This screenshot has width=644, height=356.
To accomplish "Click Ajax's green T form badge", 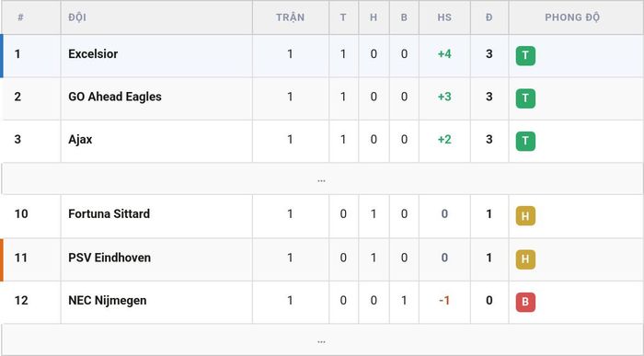I will pyautogui.click(x=525, y=142).
